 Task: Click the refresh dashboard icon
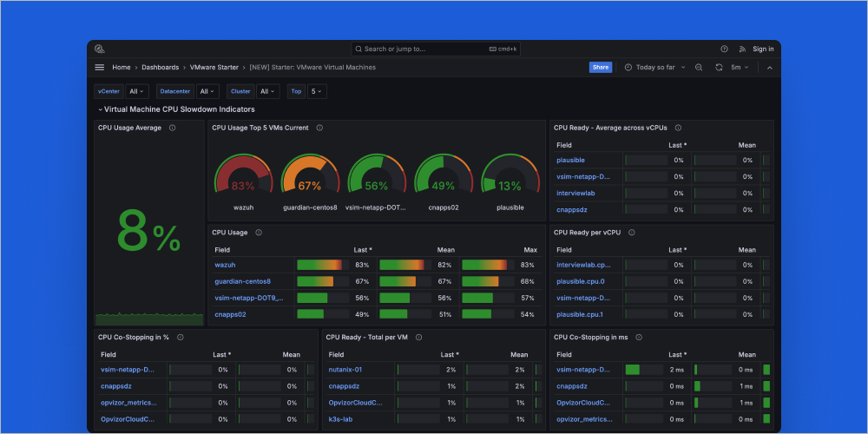tap(719, 67)
